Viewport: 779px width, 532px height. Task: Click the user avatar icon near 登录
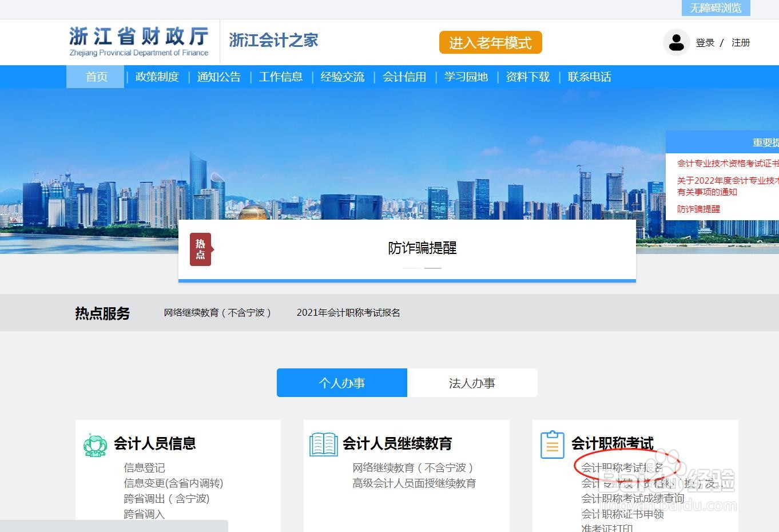click(677, 42)
